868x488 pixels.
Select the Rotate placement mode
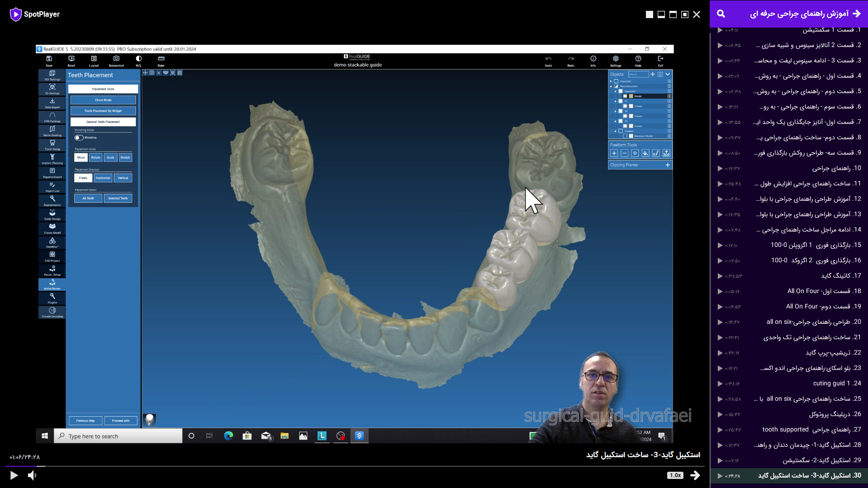click(x=95, y=157)
